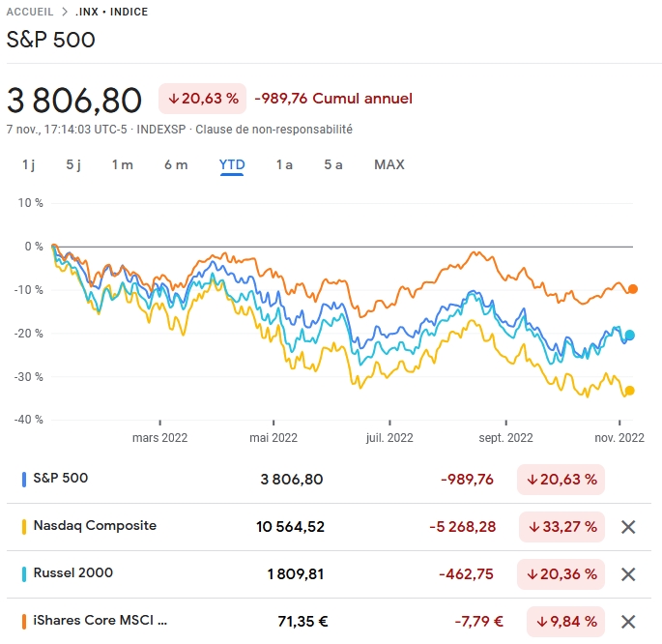Remove Nasdaq Composite comparison with X icon
662x644 pixels.
point(628,527)
